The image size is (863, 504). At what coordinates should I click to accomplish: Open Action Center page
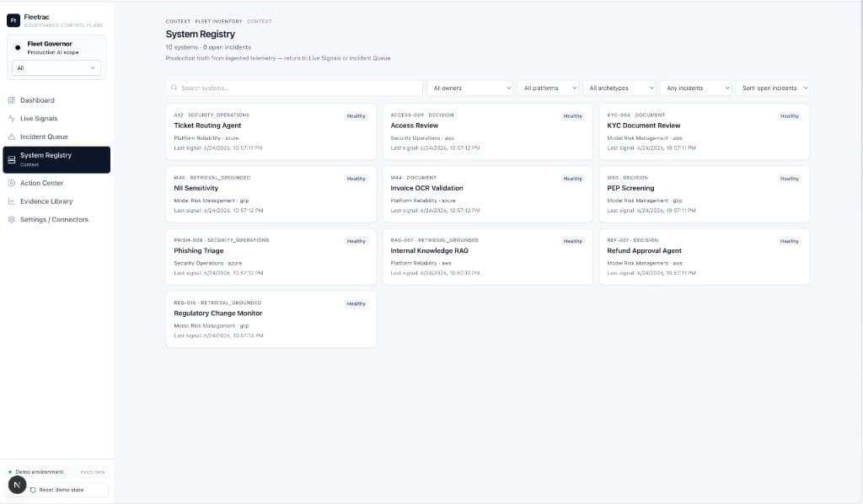click(56, 183)
